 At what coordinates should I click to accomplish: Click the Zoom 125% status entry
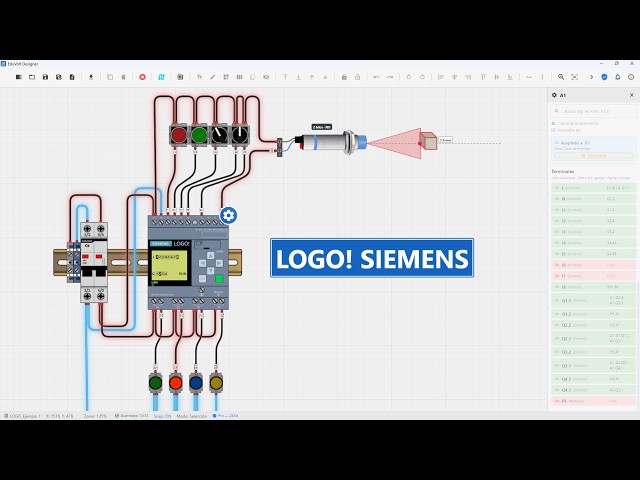tap(95, 416)
